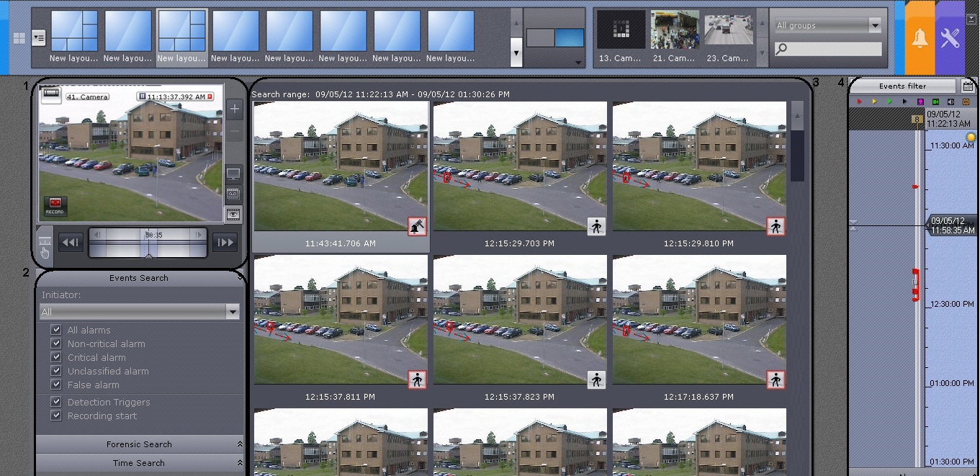The image size is (980, 476).
Task: Uncheck False alarm checkbox
Action: 55,385
